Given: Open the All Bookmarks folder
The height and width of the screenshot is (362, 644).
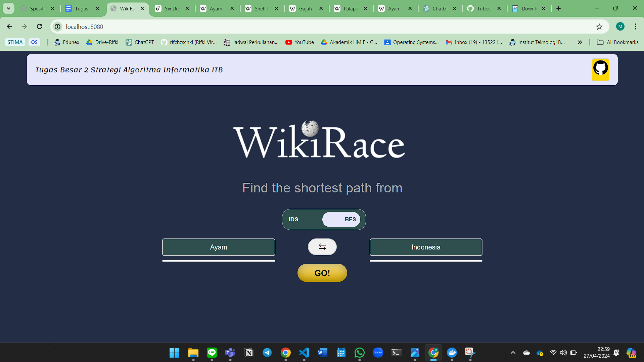Looking at the screenshot, I should (x=618, y=42).
